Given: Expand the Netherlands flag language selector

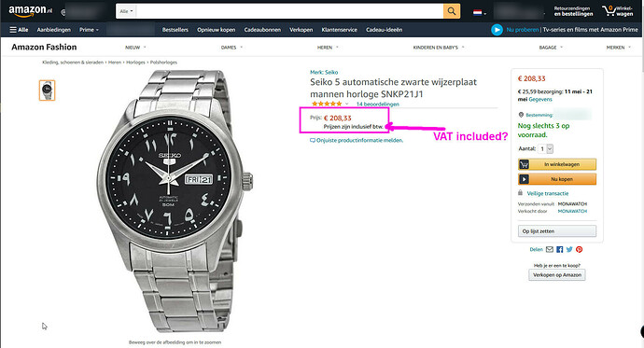Looking at the screenshot, I should (x=480, y=13).
